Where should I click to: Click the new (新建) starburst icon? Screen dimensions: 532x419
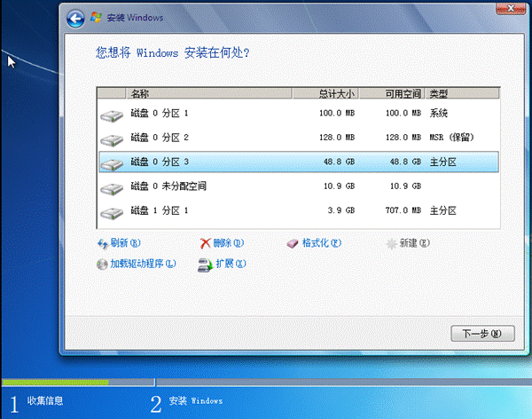pos(392,243)
